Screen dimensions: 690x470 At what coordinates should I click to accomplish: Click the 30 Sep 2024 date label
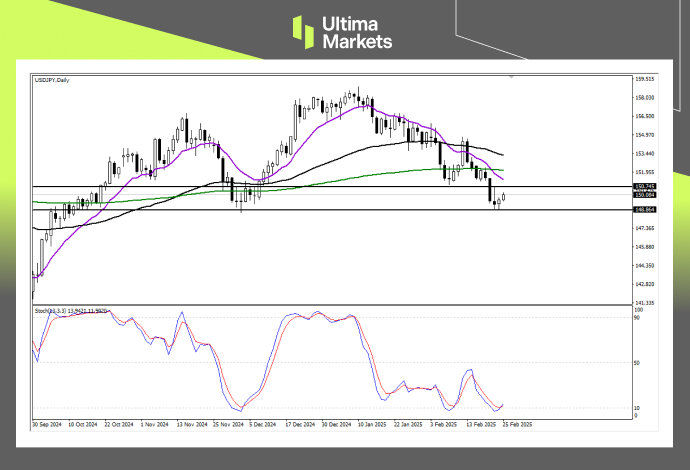[x=49, y=424]
